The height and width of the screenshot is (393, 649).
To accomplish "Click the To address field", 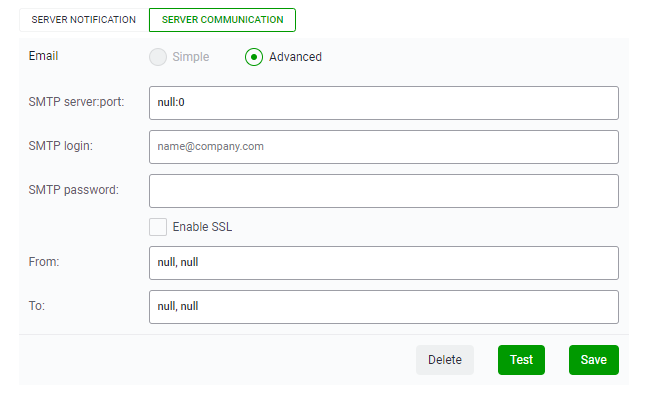I will pyautogui.click(x=384, y=306).
